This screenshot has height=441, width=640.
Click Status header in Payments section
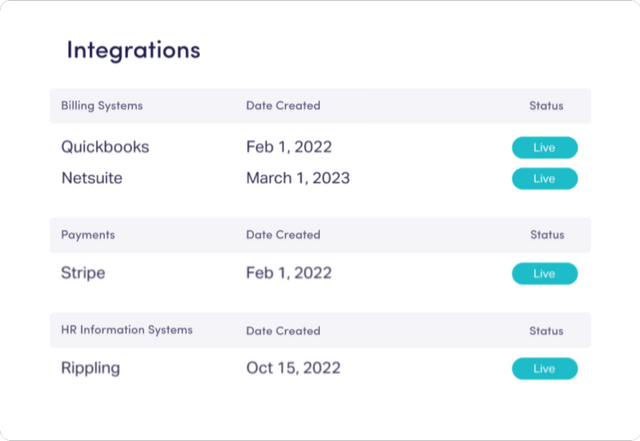[x=547, y=235]
